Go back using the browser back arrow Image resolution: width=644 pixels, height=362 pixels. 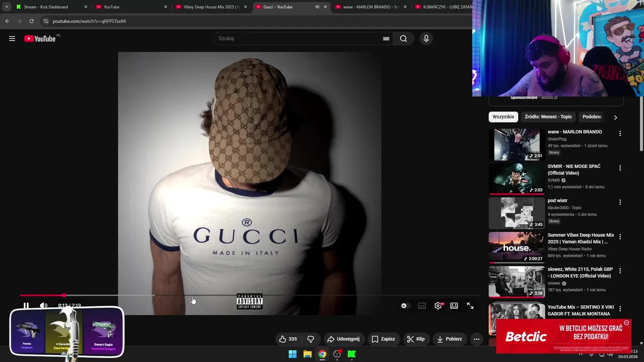7,21
